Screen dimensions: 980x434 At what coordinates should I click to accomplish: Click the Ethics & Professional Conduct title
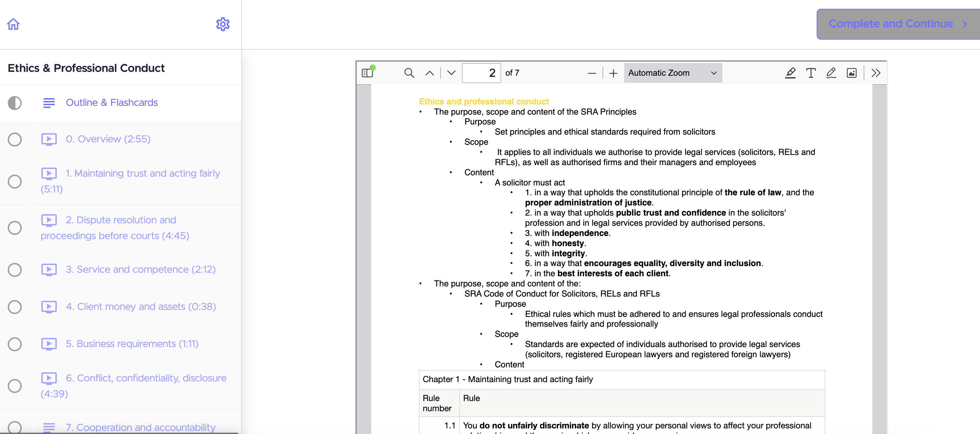click(86, 68)
